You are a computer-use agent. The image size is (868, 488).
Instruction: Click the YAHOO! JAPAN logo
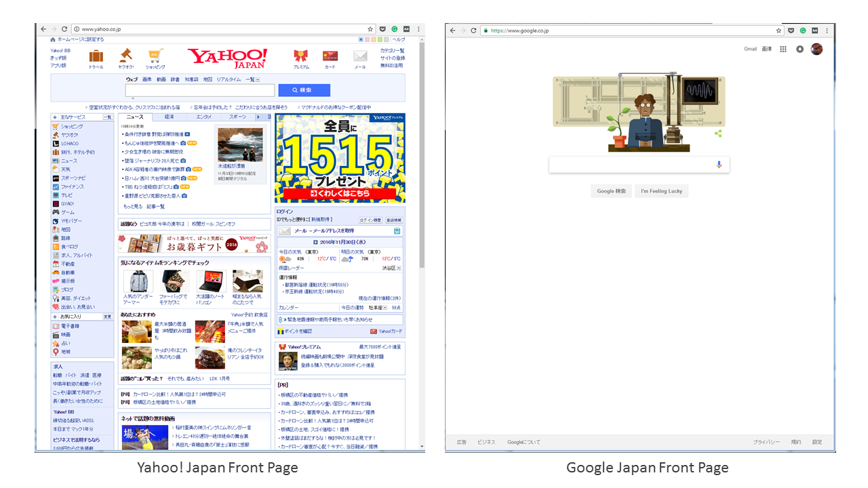(227, 58)
